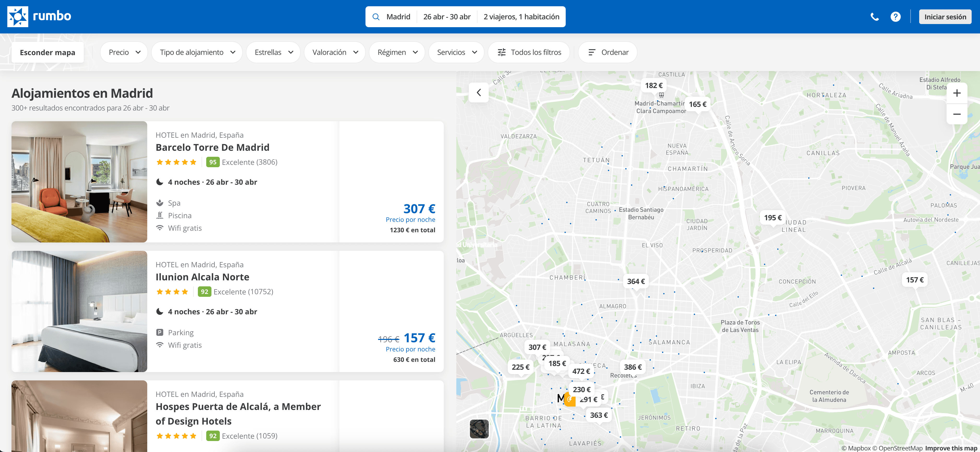Open the Ordenar sort menu
Viewport: 980px width, 452px height.
pyautogui.click(x=607, y=53)
